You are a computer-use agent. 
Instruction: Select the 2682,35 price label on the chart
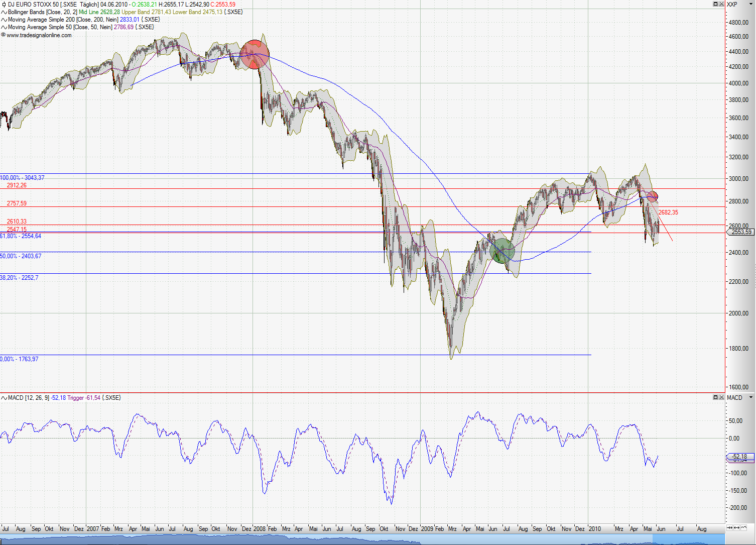click(668, 212)
